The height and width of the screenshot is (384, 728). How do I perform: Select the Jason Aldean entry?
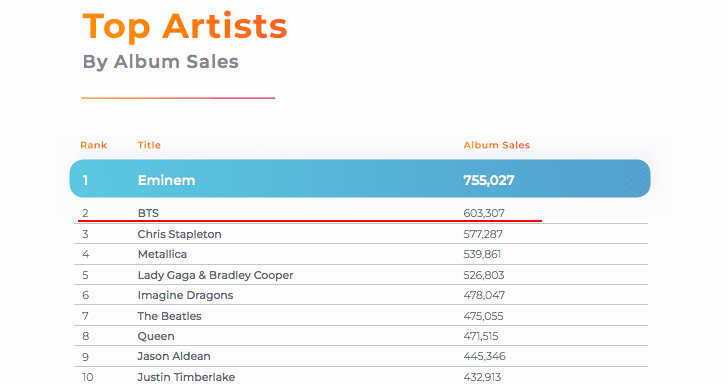(x=174, y=356)
